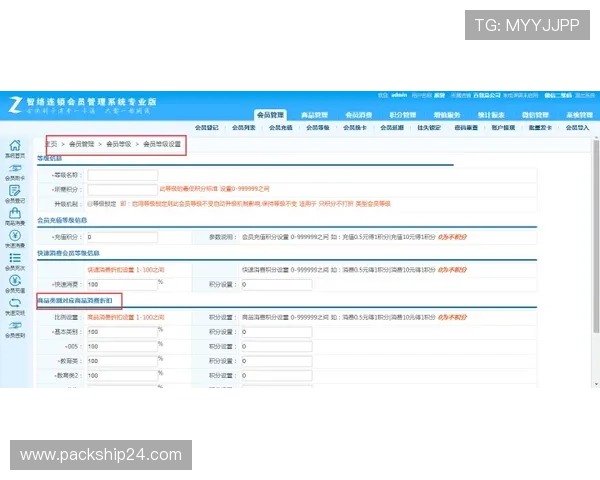Open 账户提现 in the submenu bar

click(x=503, y=127)
